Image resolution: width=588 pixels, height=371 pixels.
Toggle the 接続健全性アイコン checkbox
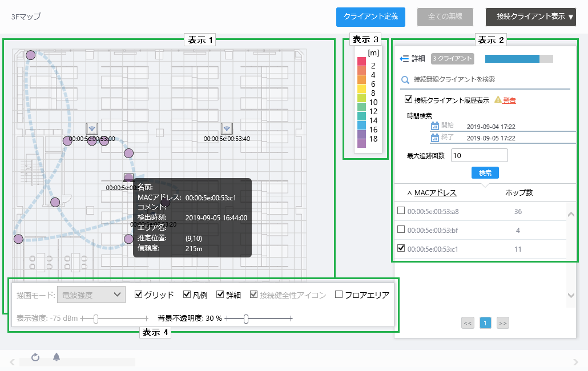pos(254,295)
